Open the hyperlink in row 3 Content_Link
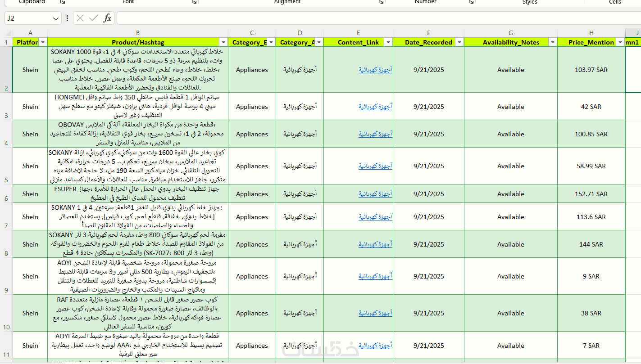Screen dimensions: 641x364 (375, 107)
